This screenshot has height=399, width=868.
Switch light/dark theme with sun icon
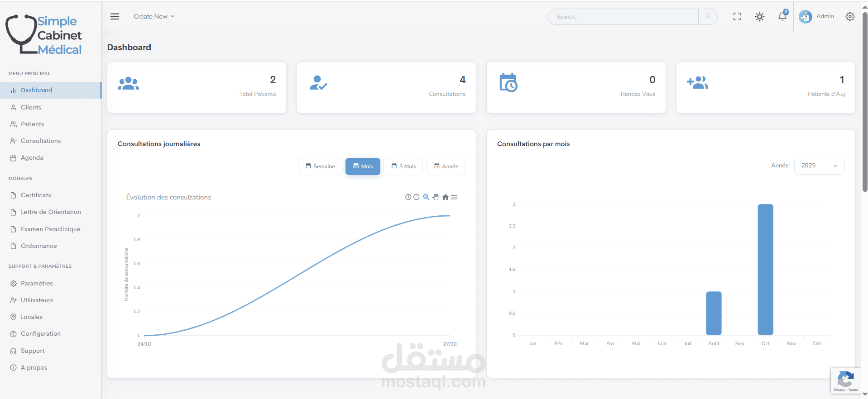click(x=760, y=17)
